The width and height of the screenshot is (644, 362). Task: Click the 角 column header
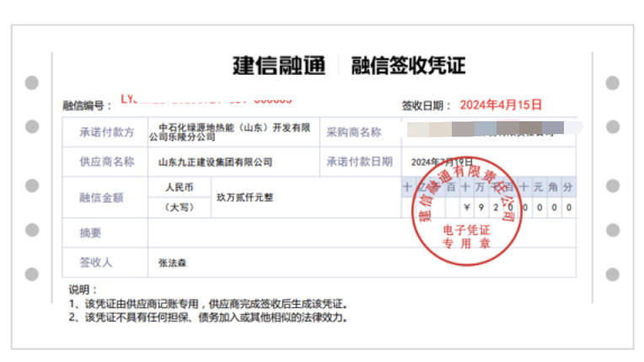click(553, 188)
